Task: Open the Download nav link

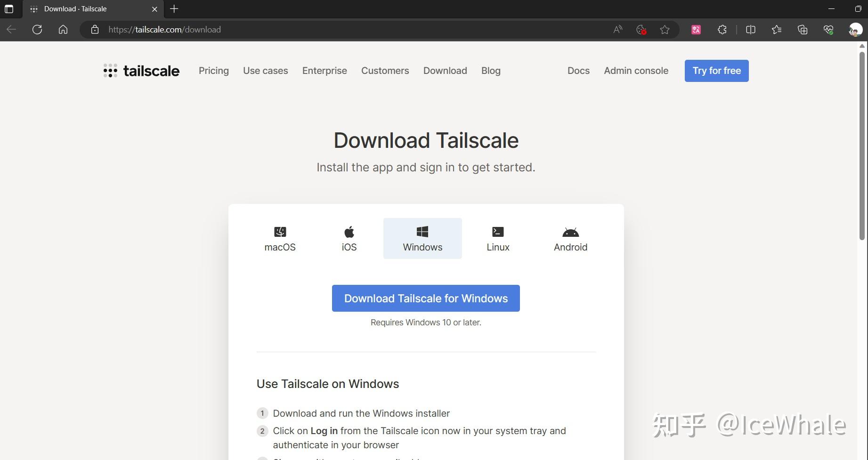Action: tap(445, 71)
